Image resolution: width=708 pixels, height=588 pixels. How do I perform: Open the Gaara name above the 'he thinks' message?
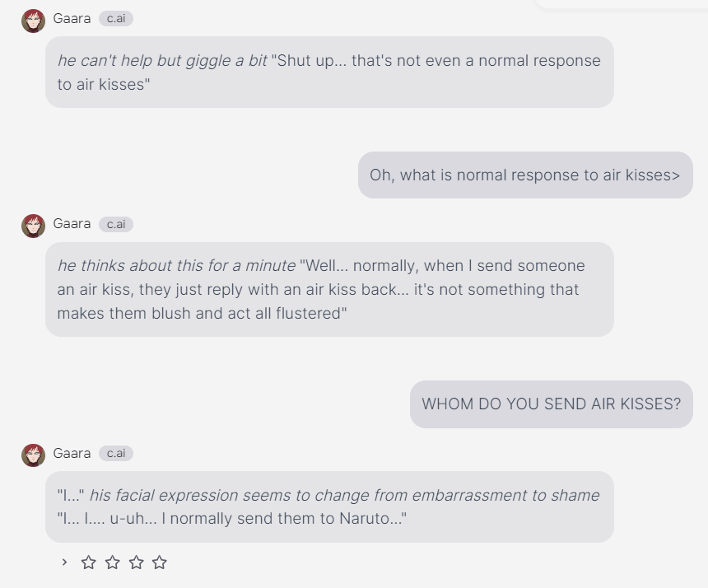click(x=72, y=223)
